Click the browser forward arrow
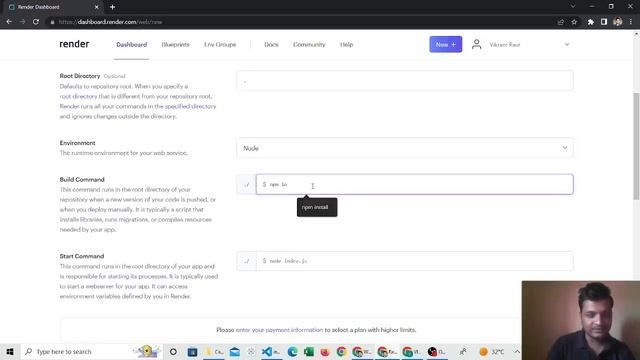This screenshot has height=360, width=640. tap(22, 22)
